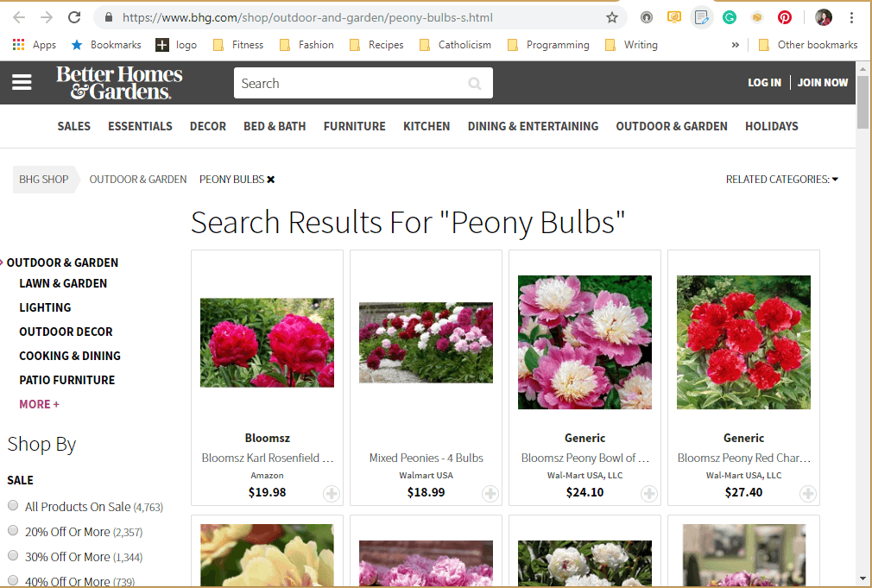Click the plus icon on Mixed Peonies - 4 Bulbs
The height and width of the screenshot is (588, 872).
(x=490, y=494)
